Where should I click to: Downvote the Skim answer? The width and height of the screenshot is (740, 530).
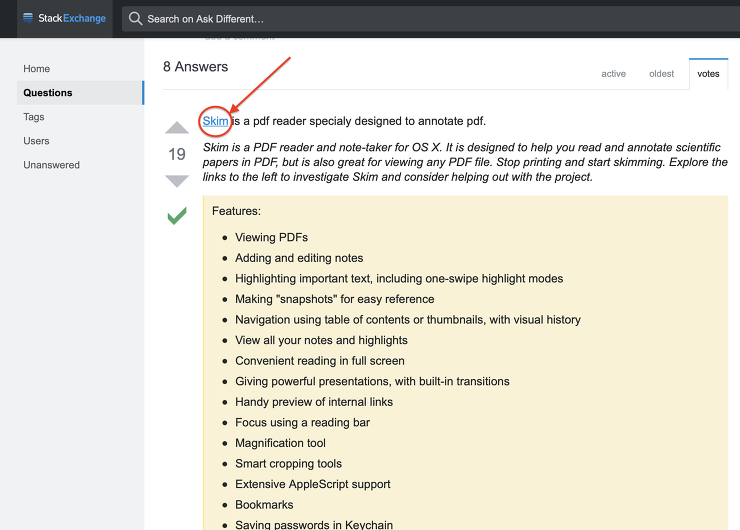(177, 181)
